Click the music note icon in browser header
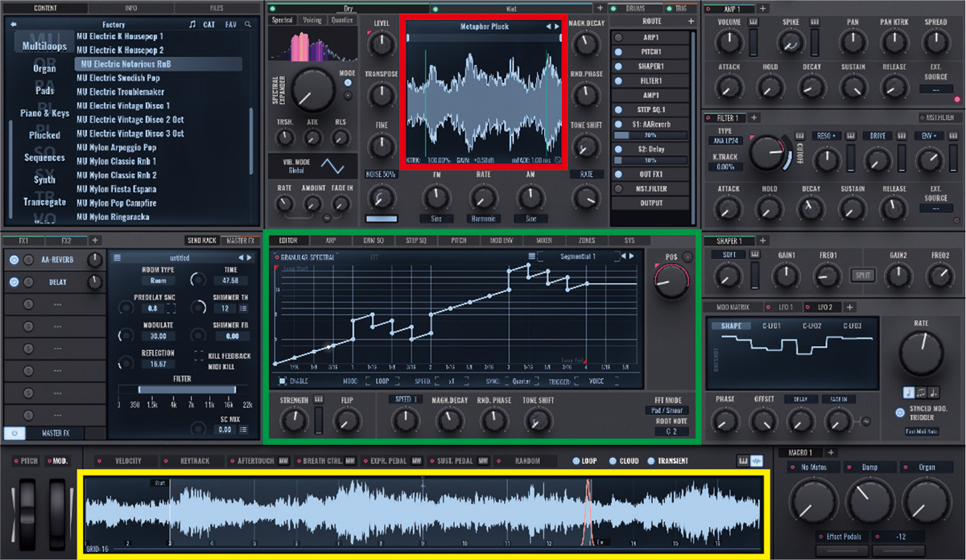966x560 pixels. [192, 25]
